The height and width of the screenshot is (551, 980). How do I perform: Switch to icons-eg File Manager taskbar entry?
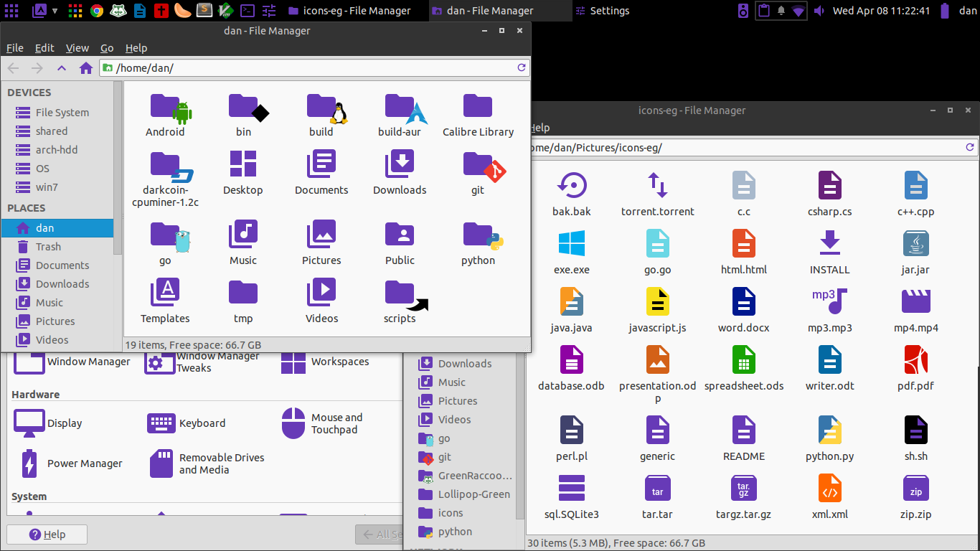[349, 11]
